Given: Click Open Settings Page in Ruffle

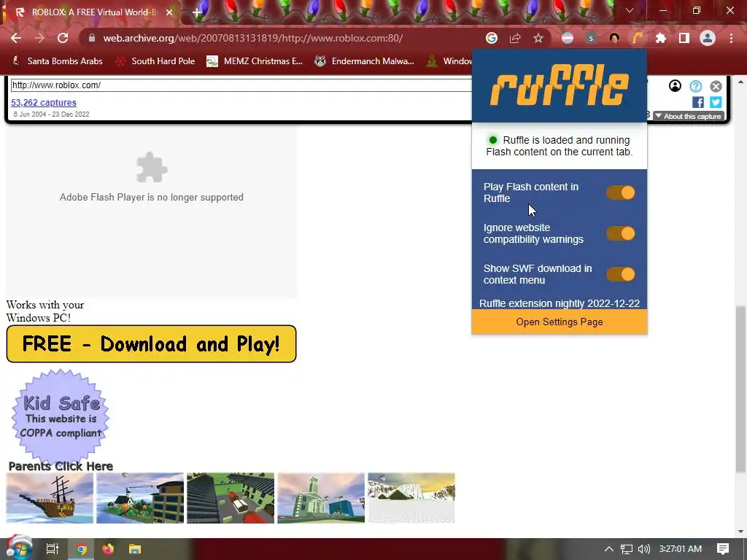Looking at the screenshot, I should pyautogui.click(x=560, y=322).
